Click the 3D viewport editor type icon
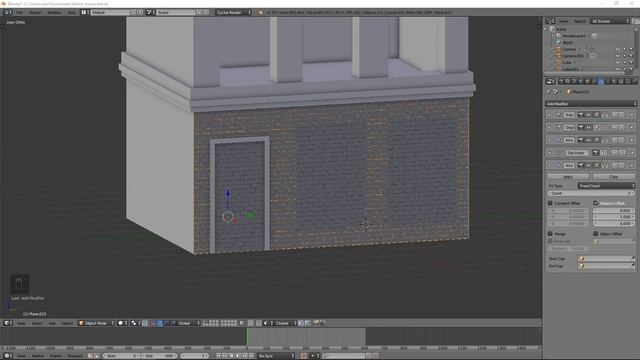 click(7, 323)
